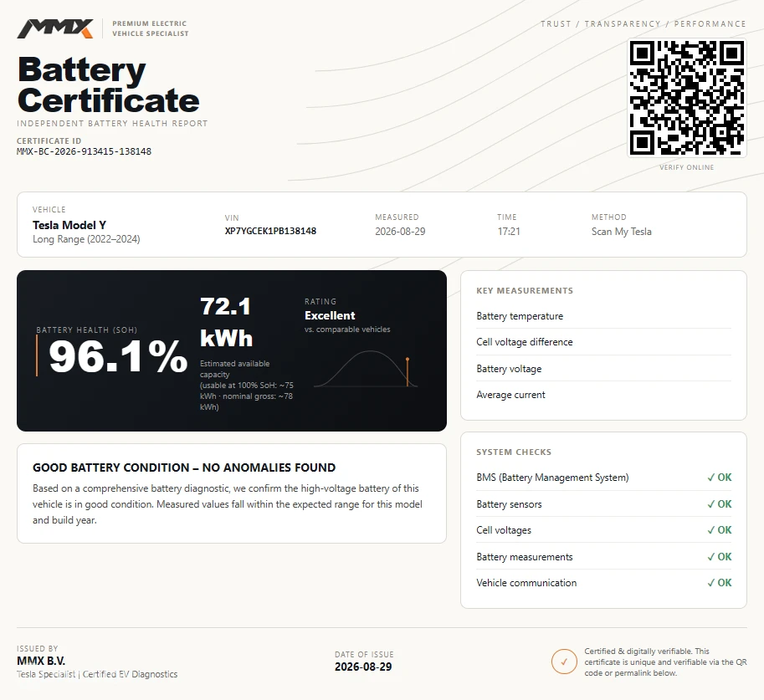Click the QR code to verify online
Screen dimensions: 764x700
coord(686,98)
